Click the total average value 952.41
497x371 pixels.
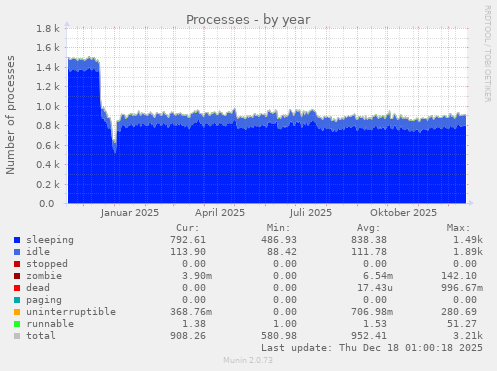[369, 336]
